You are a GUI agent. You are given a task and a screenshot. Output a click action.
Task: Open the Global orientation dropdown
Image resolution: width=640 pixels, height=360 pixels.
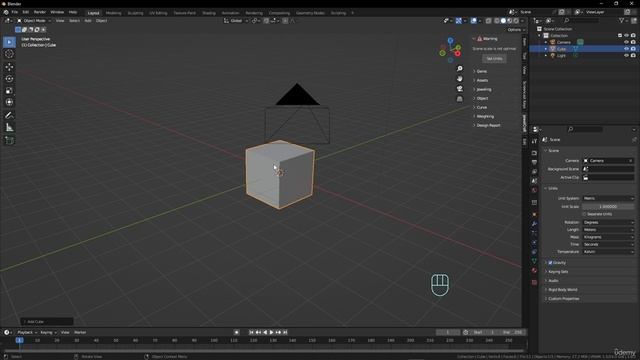[236, 20]
